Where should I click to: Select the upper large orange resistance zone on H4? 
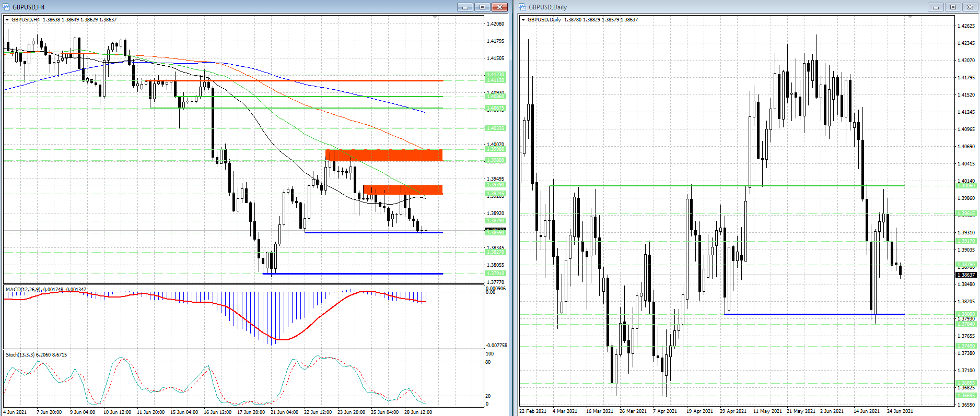(x=384, y=155)
